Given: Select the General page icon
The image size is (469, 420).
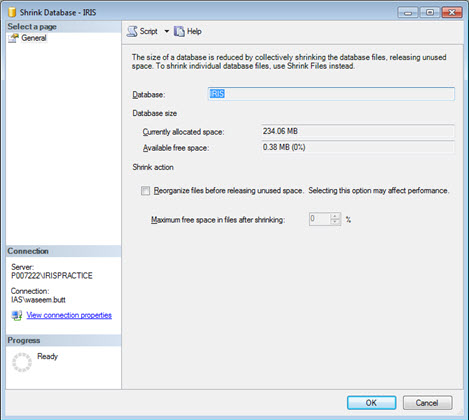Looking at the screenshot, I should tap(13, 38).
